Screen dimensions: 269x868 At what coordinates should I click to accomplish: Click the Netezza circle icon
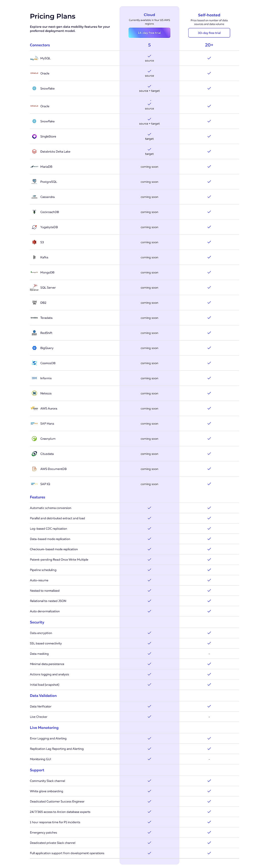(x=34, y=393)
